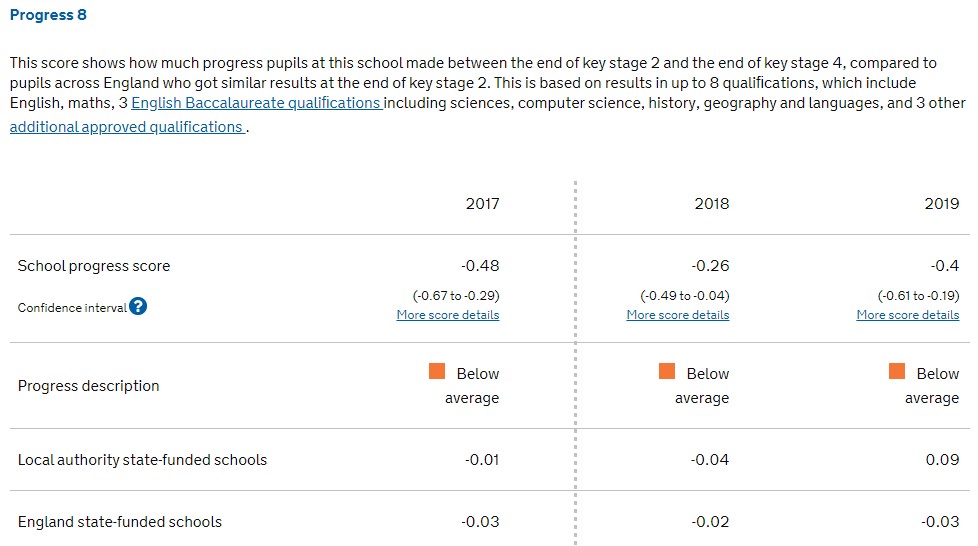Click the 2019 orange below-average indicator square
Screen dimensions: 978x546
(x=897, y=371)
